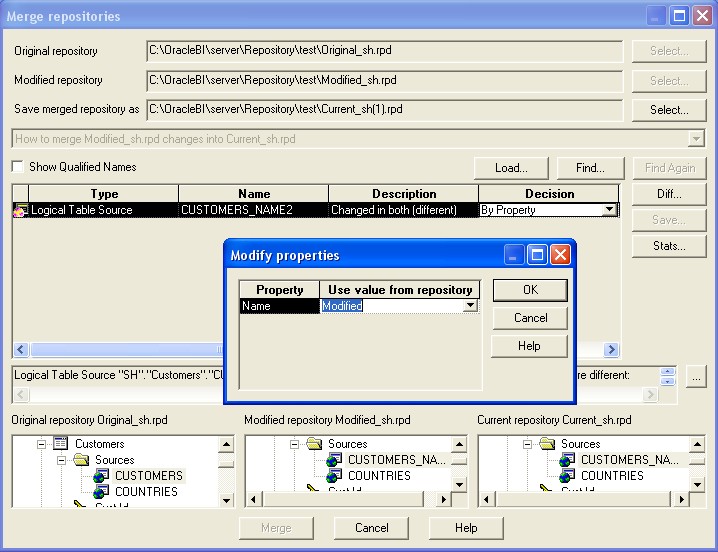This screenshot has height=552, width=718.
Task: Click the Modified repository path field
Action: click(x=385, y=81)
